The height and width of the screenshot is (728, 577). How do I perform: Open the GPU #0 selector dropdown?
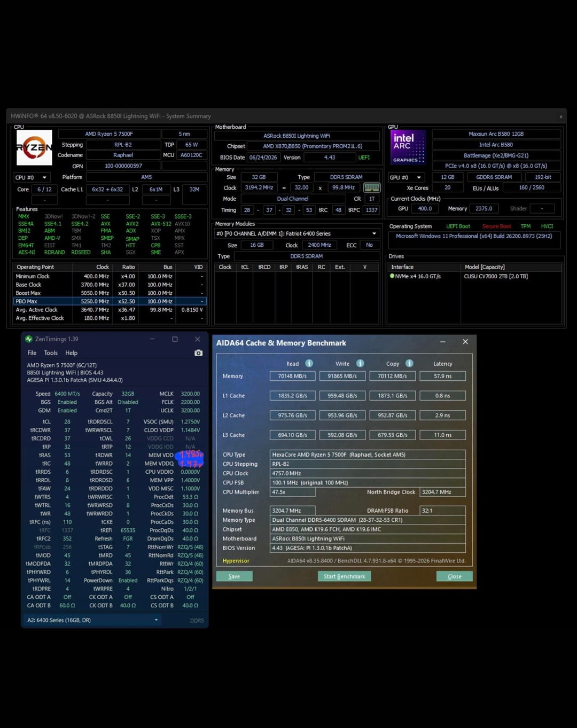[x=407, y=177]
